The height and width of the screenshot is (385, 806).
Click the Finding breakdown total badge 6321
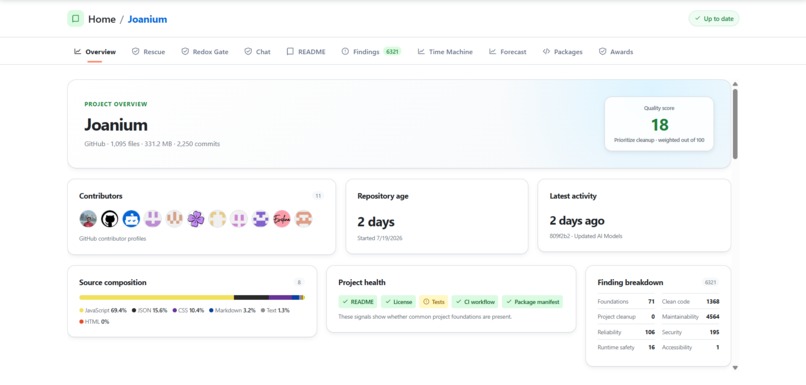(x=710, y=282)
